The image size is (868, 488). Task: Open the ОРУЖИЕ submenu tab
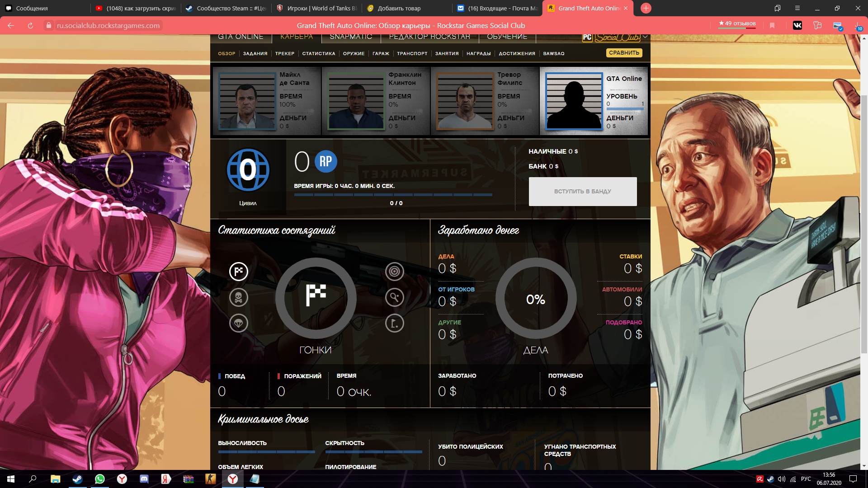click(354, 54)
